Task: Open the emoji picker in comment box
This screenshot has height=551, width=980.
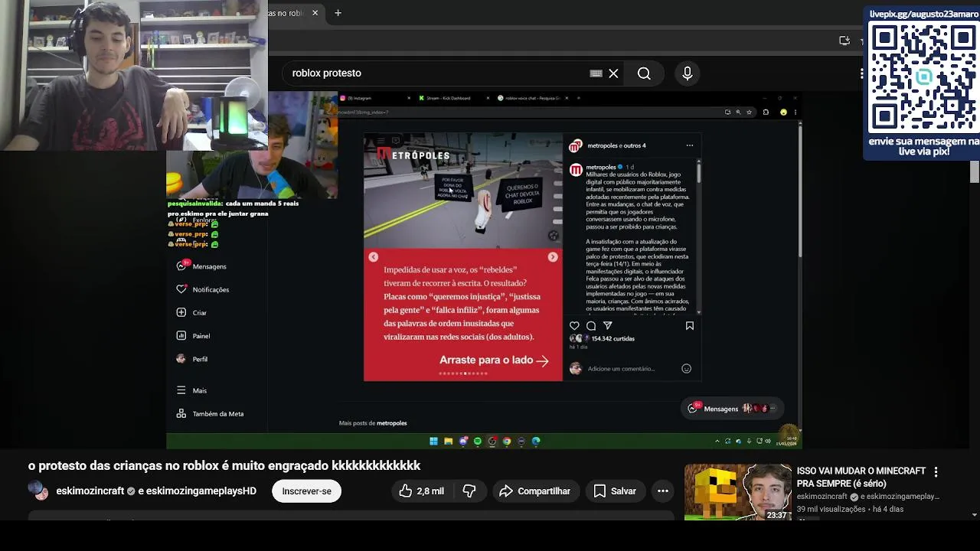Action: 687,369
